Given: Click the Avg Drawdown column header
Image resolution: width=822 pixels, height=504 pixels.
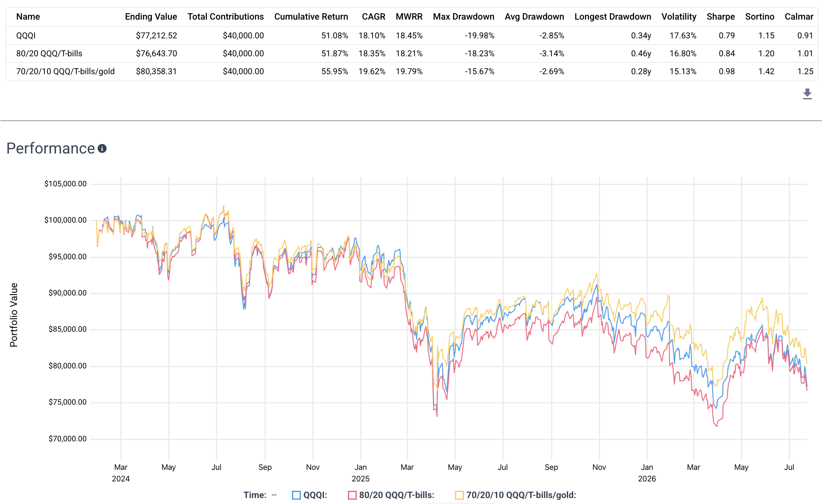Looking at the screenshot, I should pyautogui.click(x=534, y=17).
